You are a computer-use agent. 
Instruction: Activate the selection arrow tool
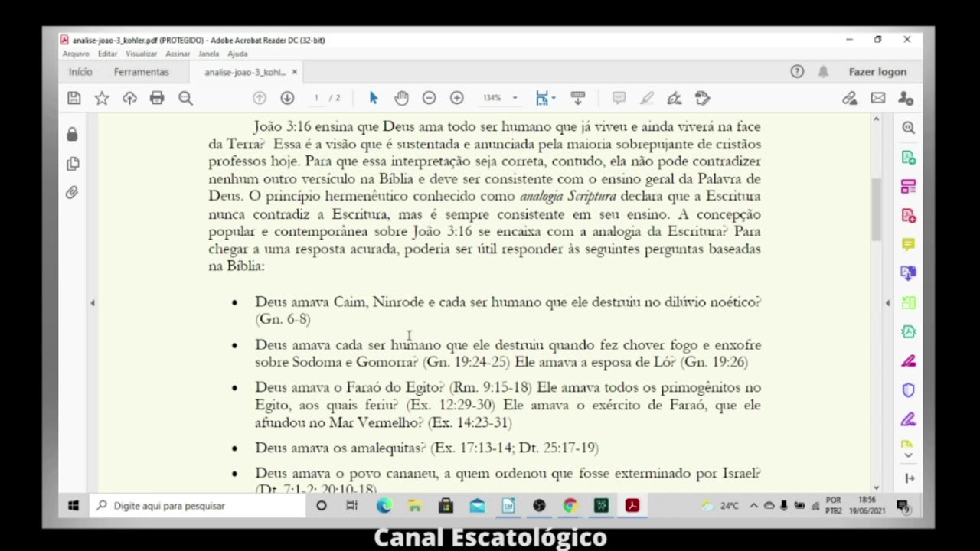374,98
